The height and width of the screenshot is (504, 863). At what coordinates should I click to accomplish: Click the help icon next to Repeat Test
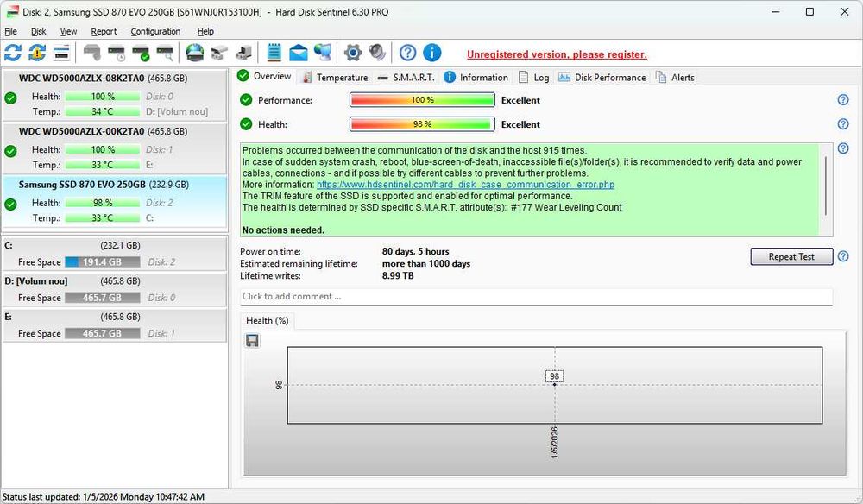[x=842, y=256]
